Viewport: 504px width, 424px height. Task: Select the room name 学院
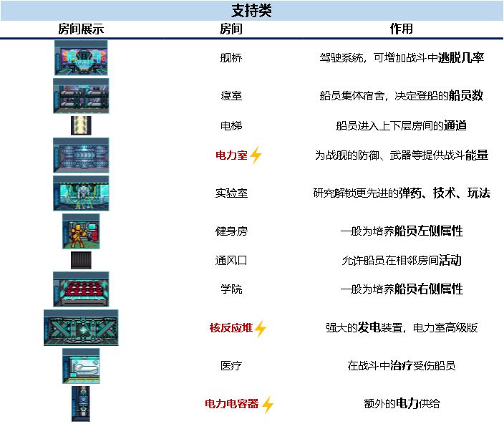point(231,289)
